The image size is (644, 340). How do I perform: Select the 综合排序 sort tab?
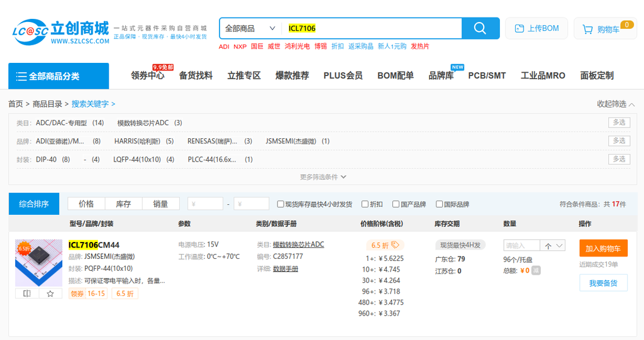click(x=34, y=204)
